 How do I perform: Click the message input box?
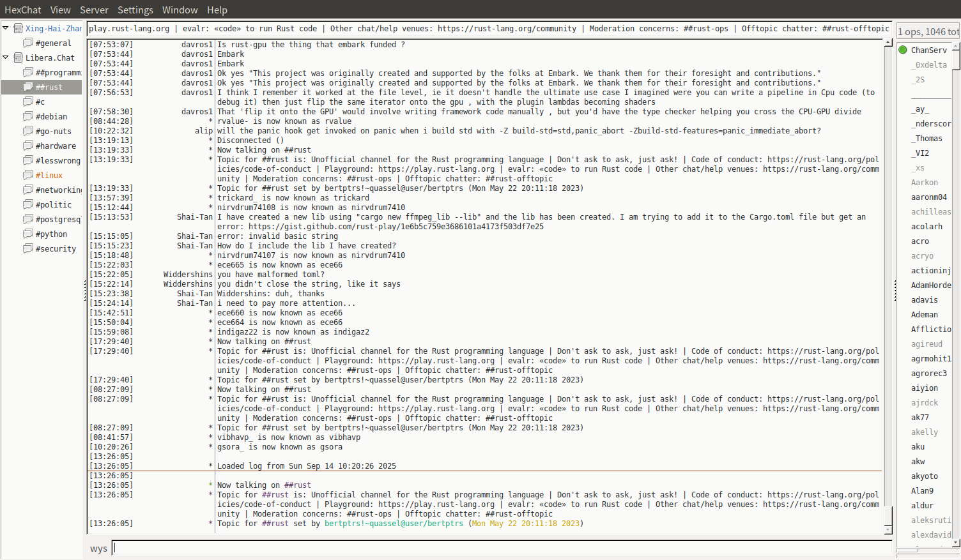(x=502, y=548)
